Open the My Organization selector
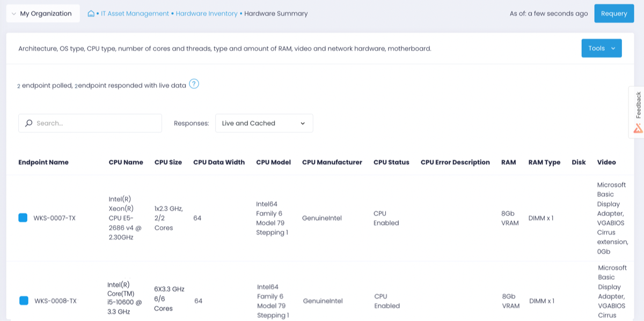Screen dimensions: 644x321 point(43,13)
